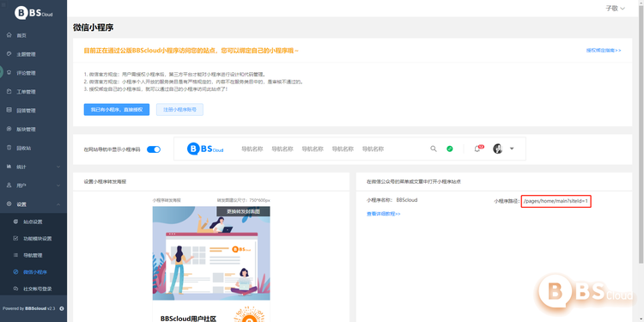Click the user avatar in navigation preview
644x322 pixels.
(x=498, y=149)
